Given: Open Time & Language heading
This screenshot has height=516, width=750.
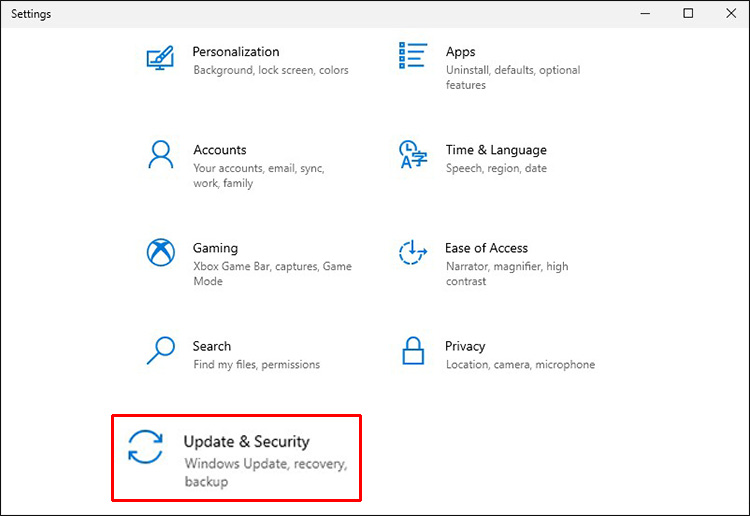Looking at the screenshot, I should tap(496, 150).
